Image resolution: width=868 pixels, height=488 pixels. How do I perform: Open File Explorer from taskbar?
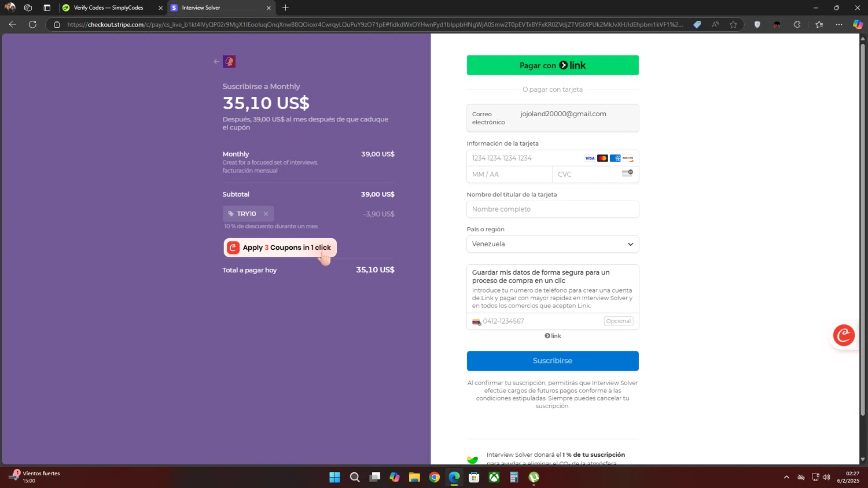tap(414, 477)
